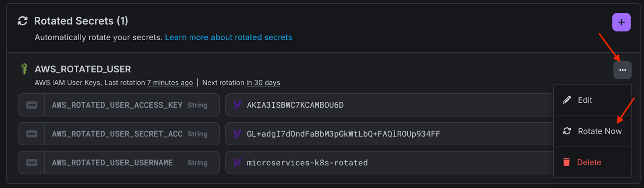Open options for the AWS_ROTATED_USER_SECRET_ACC row
Image resolution: width=644 pixels, height=188 pixels.
[x=31, y=134]
